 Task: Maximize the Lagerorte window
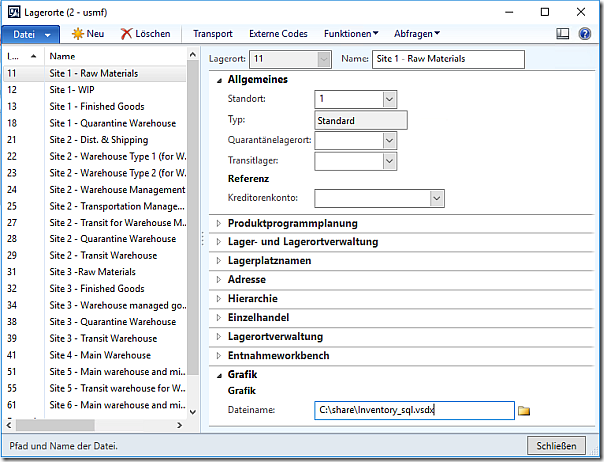click(x=545, y=12)
